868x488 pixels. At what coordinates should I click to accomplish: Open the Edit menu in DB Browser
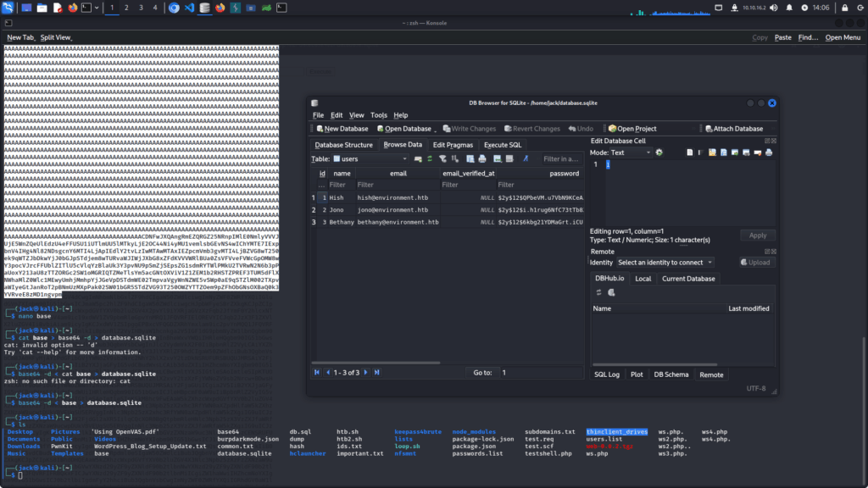coord(337,115)
